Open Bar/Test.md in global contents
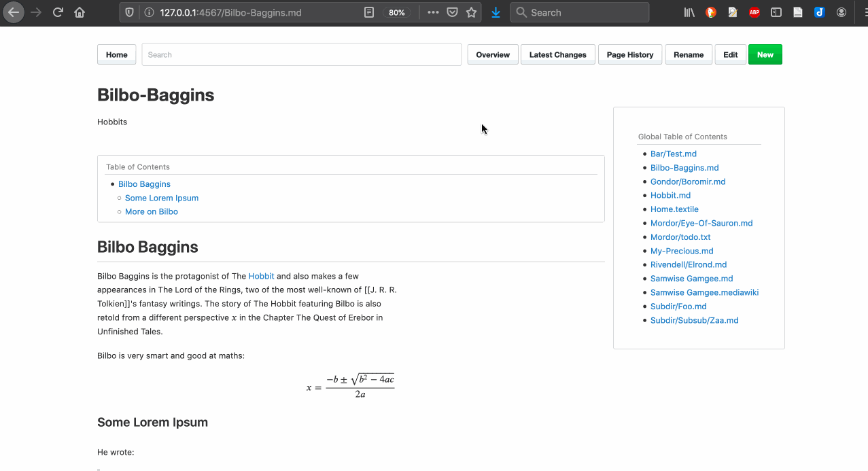This screenshot has width=868, height=471. point(674,154)
